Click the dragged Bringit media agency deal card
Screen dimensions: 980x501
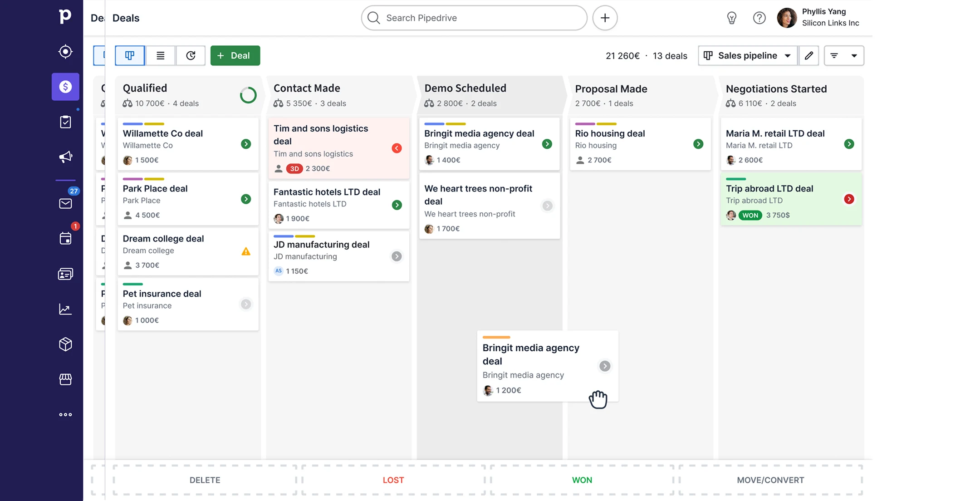coord(547,366)
